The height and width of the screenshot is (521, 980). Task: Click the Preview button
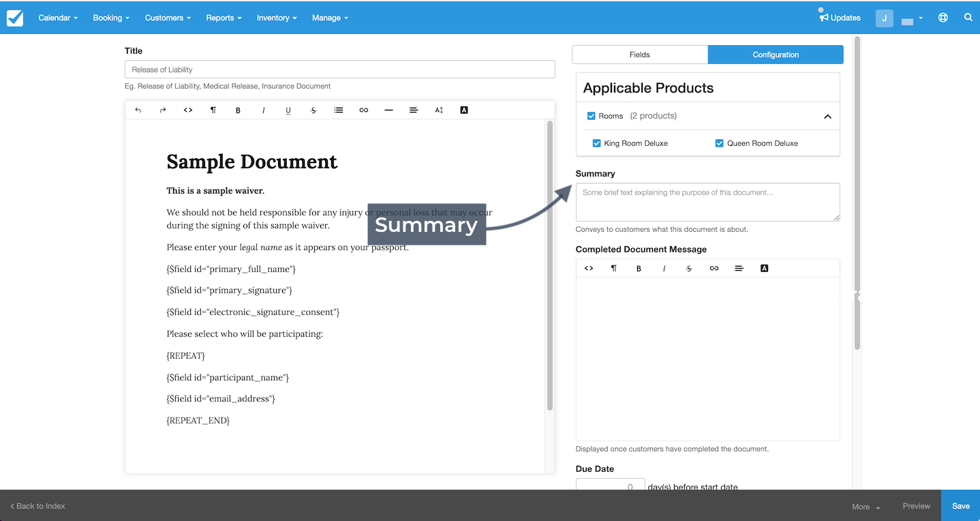pos(916,506)
